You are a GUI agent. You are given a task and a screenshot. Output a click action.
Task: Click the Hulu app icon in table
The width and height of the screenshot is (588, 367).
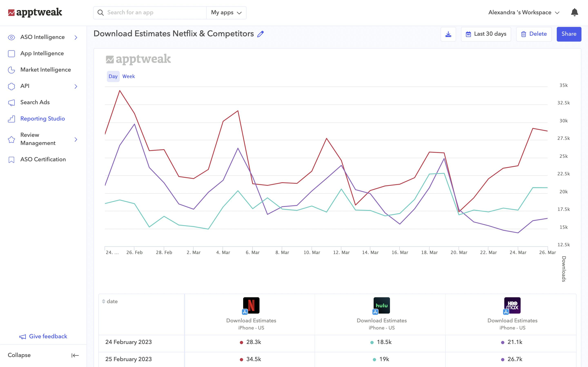[x=381, y=305]
